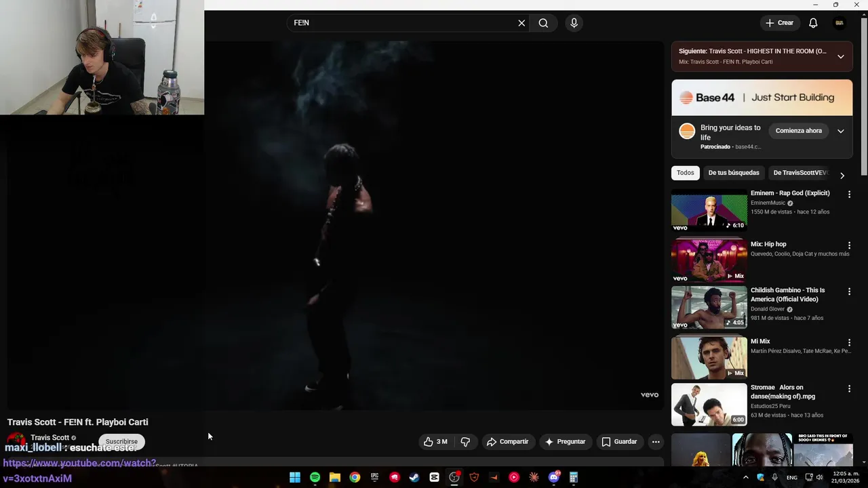Open Windows Start menu
The width and height of the screenshot is (868, 488).
pos(295,477)
